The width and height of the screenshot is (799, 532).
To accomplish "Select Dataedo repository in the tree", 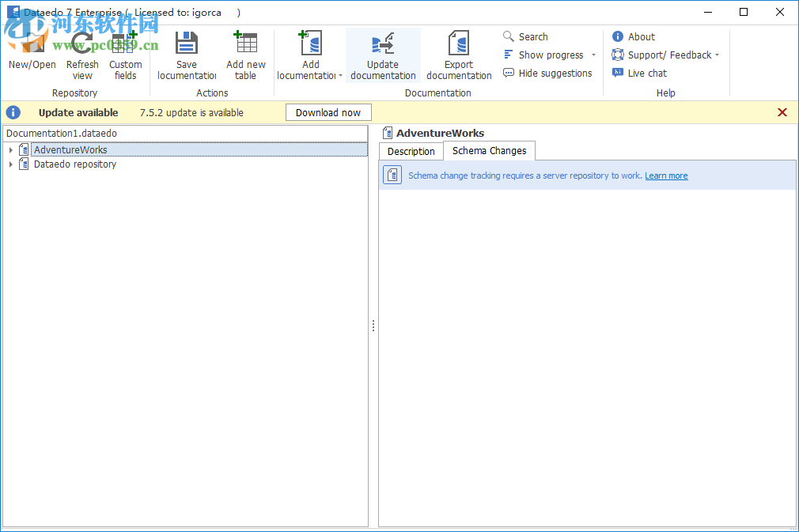I will pyautogui.click(x=75, y=164).
